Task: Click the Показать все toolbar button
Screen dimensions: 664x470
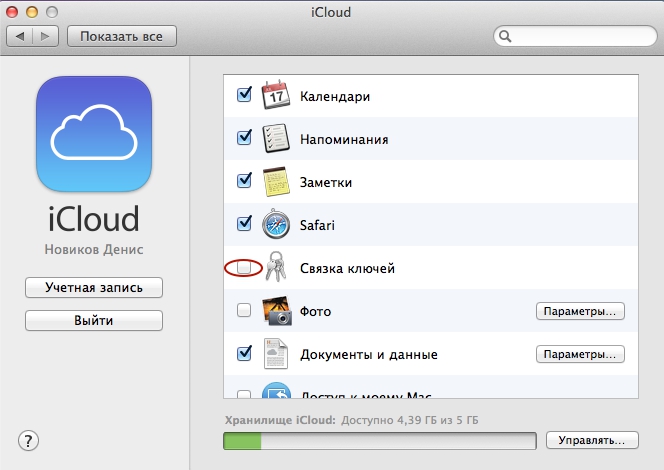Action: (x=122, y=37)
